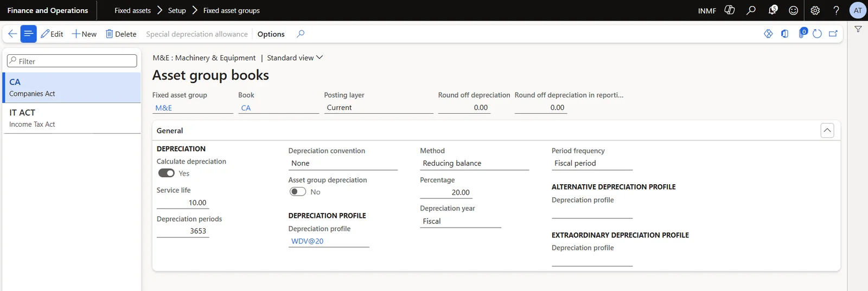Open the M&E fixed asset group link
The image size is (868, 291).
coord(163,108)
